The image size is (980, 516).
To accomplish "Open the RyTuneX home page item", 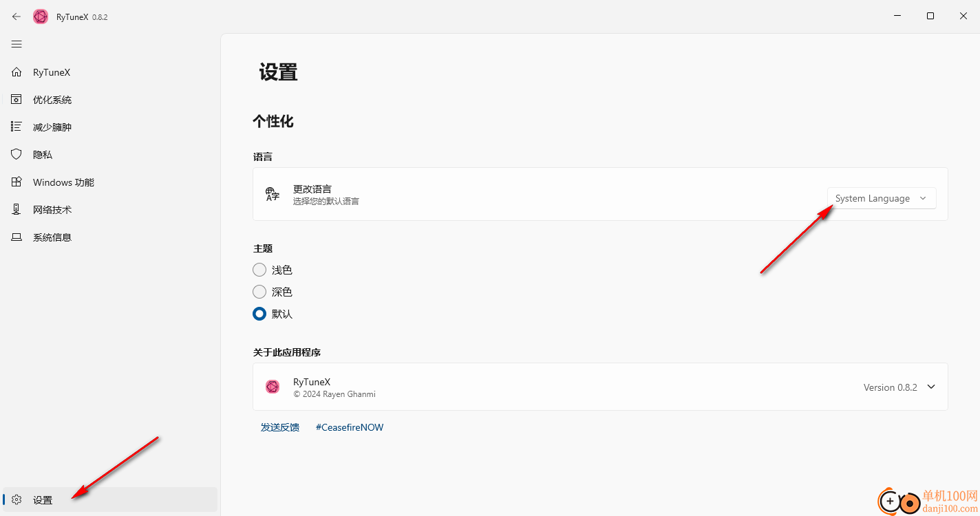I will (x=110, y=72).
